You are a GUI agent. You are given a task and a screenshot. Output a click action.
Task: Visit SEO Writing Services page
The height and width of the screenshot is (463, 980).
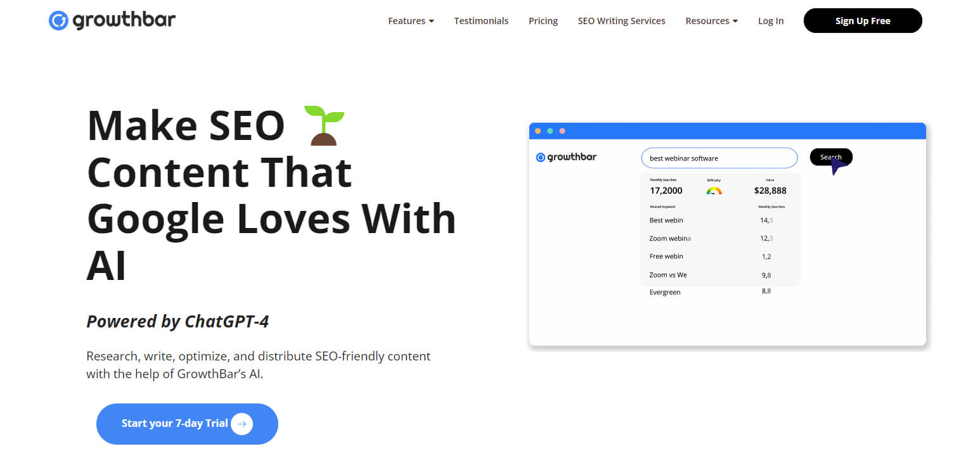(x=621, y=21)
